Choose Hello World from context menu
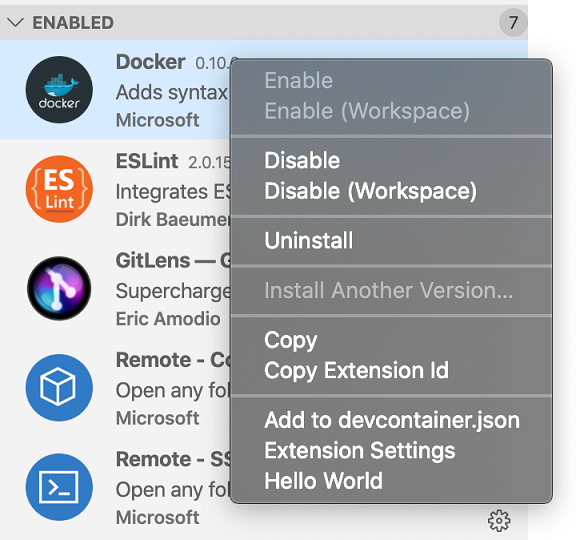Image resolution: width=576 pixels, height=540 pixels. point(391,481)
